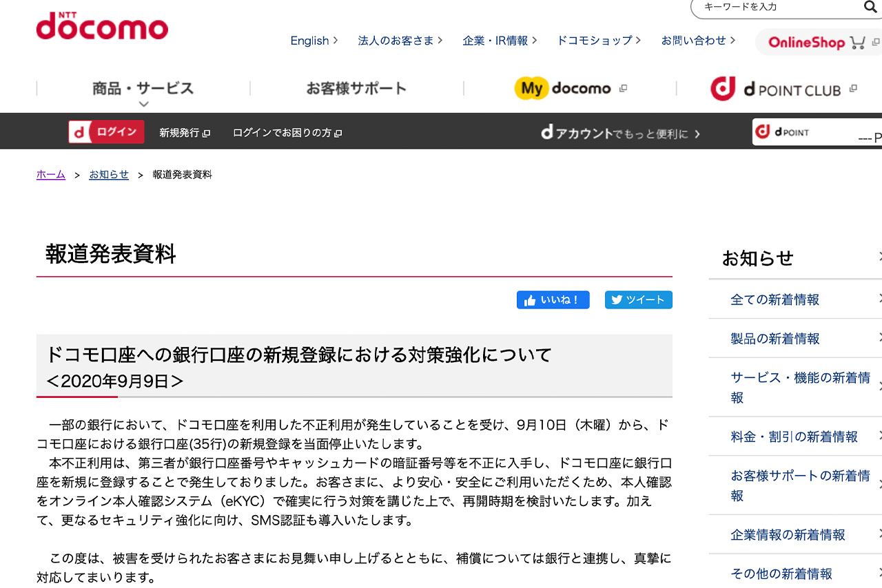Viewport: 882px width, 588px height.
Task: Open the OnlineShop shopping cart
Action: click(x=857, y=42)
